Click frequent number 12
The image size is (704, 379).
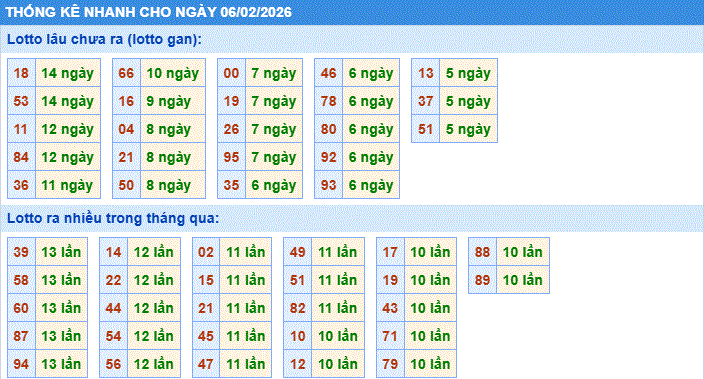pyautogui.click(x=298, y=363)
